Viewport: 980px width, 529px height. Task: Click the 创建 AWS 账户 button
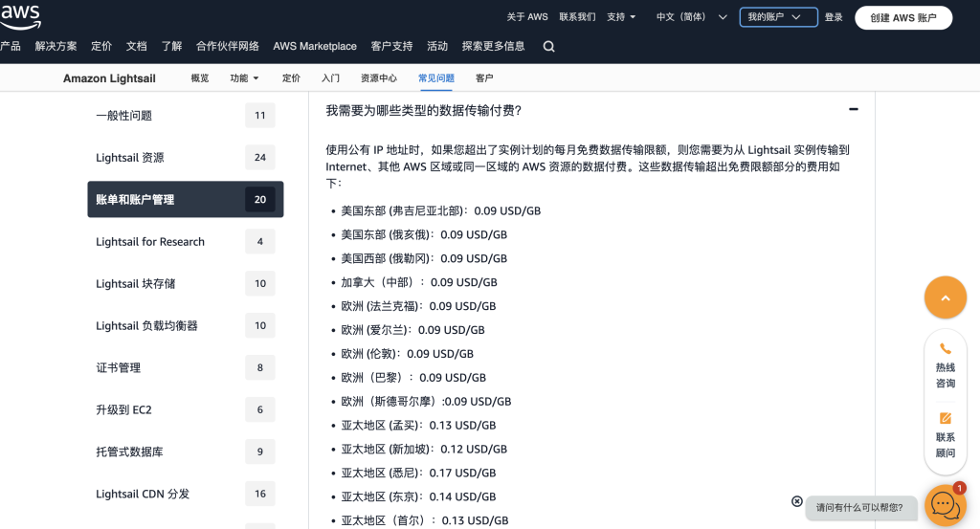pos(903,17)
